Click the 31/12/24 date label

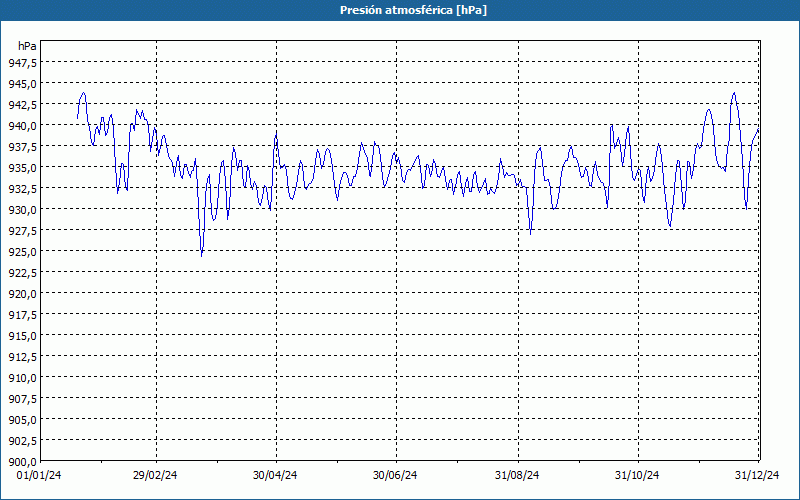(x=757, y=476)
